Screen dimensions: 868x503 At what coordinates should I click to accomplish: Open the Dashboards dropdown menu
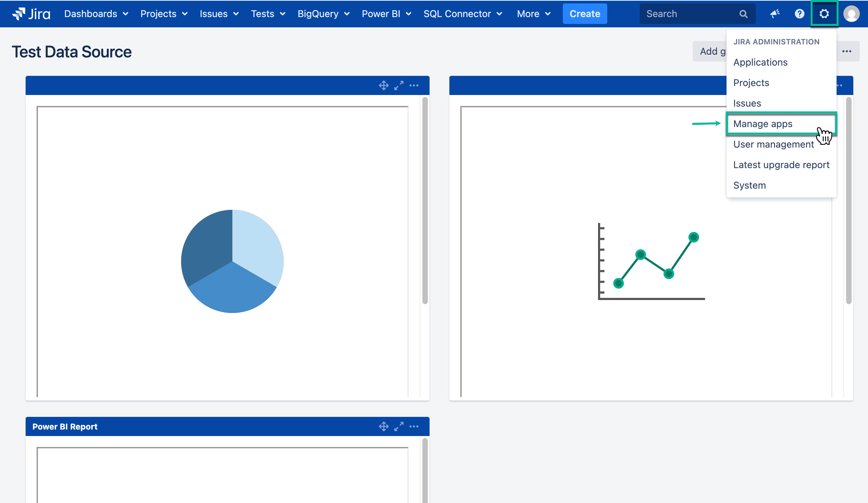click(96, 14)
